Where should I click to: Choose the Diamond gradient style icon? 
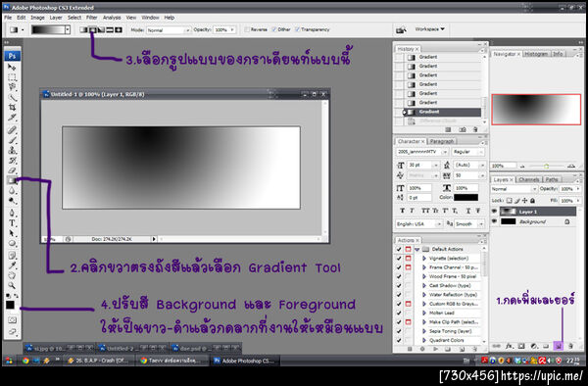(x=119, y=29)
